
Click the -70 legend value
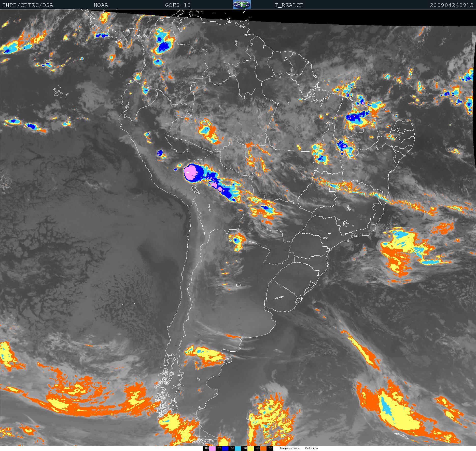click(x=219, y=448)
